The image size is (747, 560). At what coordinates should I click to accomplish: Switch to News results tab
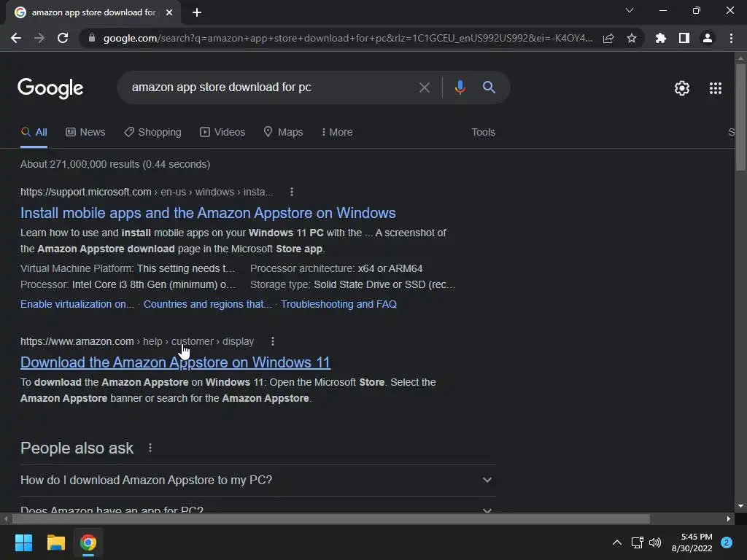pyautogui.click(x=85, y=133)
